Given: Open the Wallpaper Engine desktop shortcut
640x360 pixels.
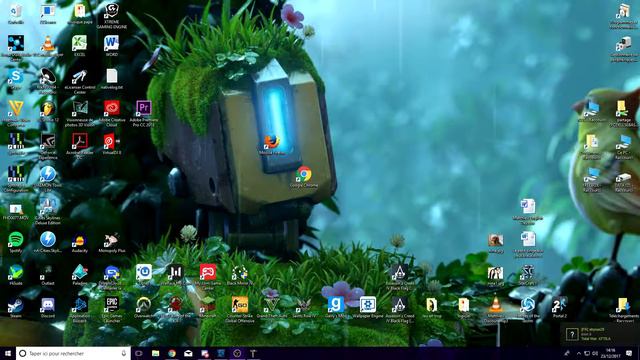Looking at the screenshot, I should [368, 307].
